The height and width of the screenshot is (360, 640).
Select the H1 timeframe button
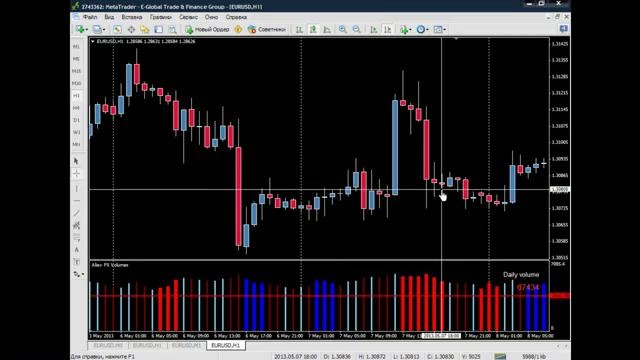(x=76, y=96)
